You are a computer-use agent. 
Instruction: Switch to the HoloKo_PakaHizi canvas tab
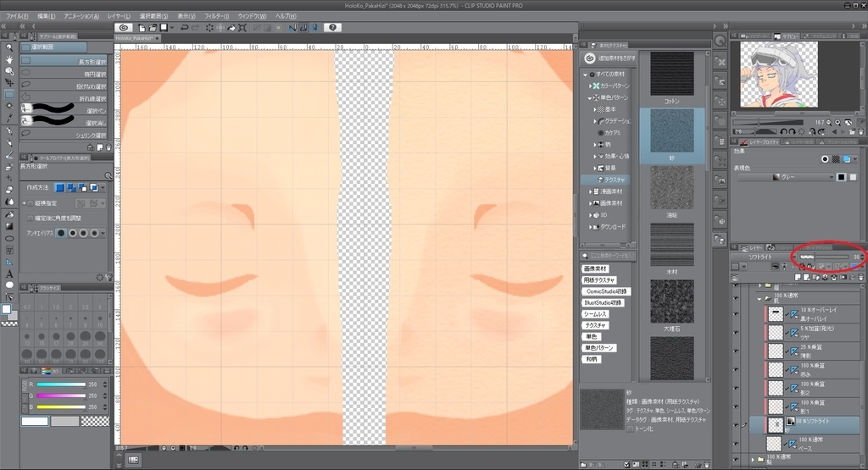coord(136,38)
